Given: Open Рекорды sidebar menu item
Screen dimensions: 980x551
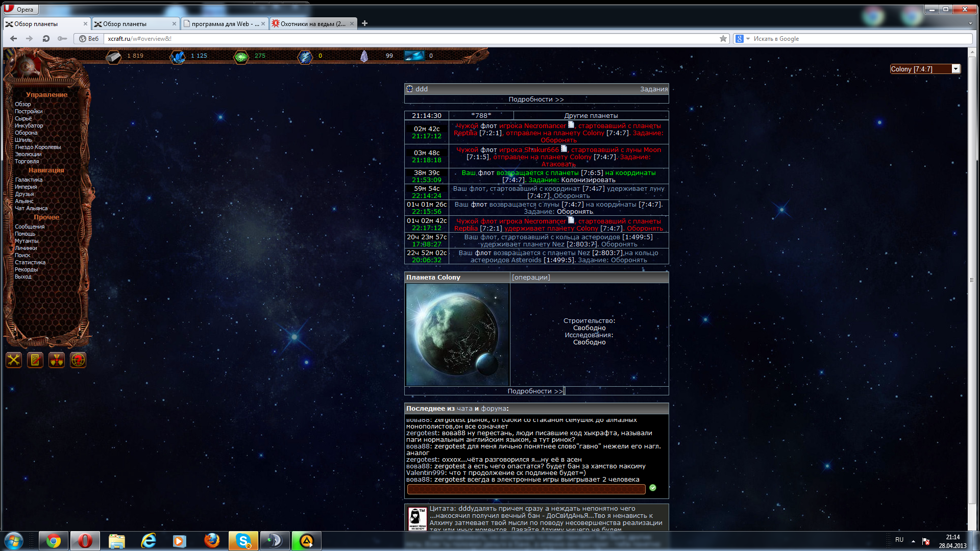Looking at the screenshot, I should pos(27,269).
